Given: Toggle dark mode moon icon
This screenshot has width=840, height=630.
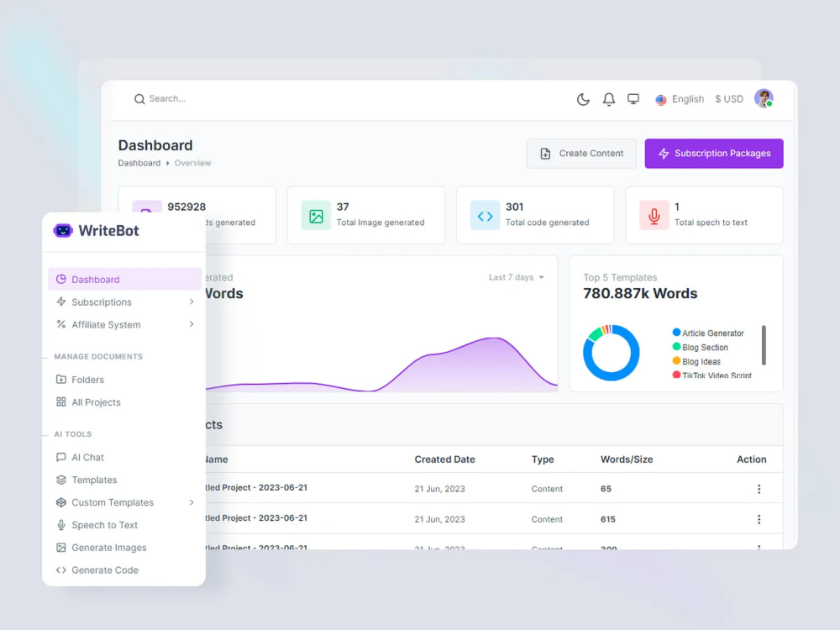Looking at the screenshot, I should coord(583,99).
